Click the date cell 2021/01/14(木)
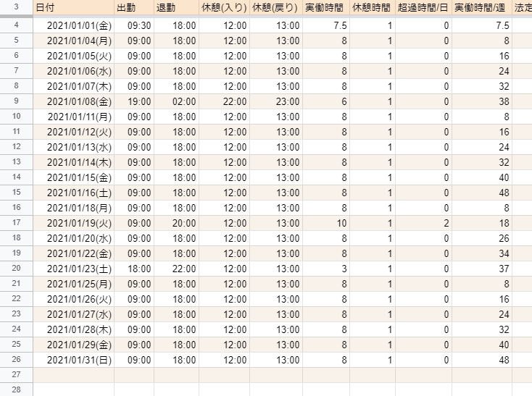532x396 pixels. [73, 162]
